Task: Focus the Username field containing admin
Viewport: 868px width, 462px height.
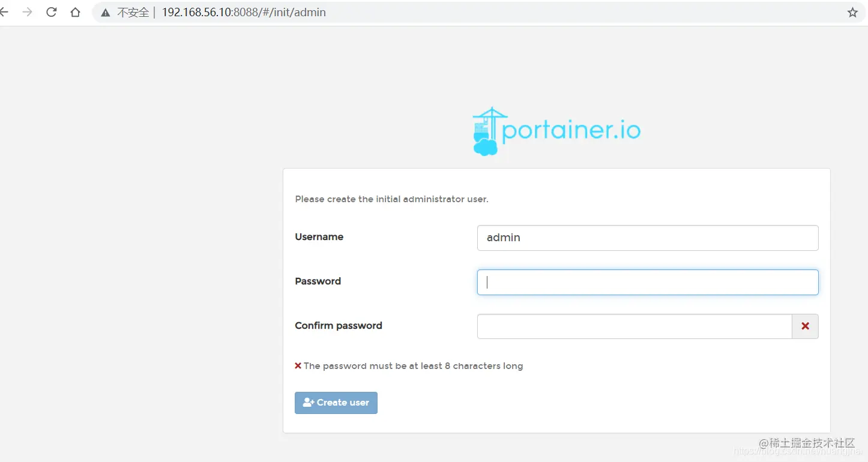Action: (x=648, y=238)
